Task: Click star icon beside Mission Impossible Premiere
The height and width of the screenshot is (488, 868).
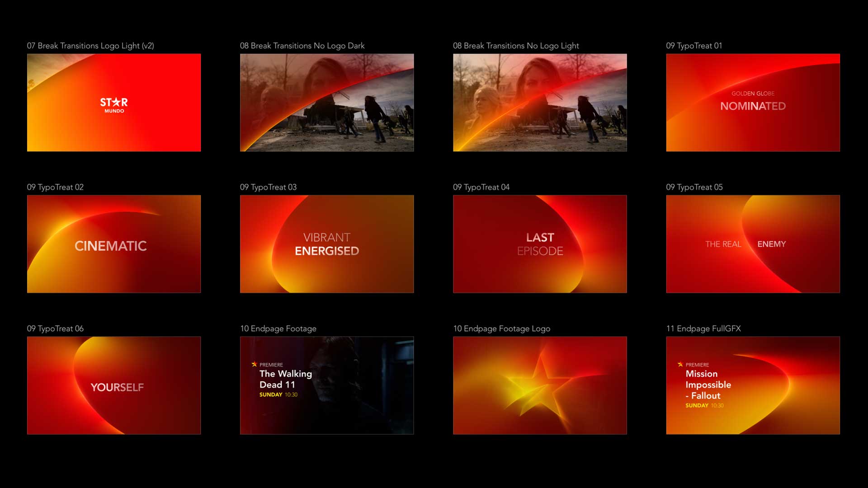Action: click(x=680, y=364)
